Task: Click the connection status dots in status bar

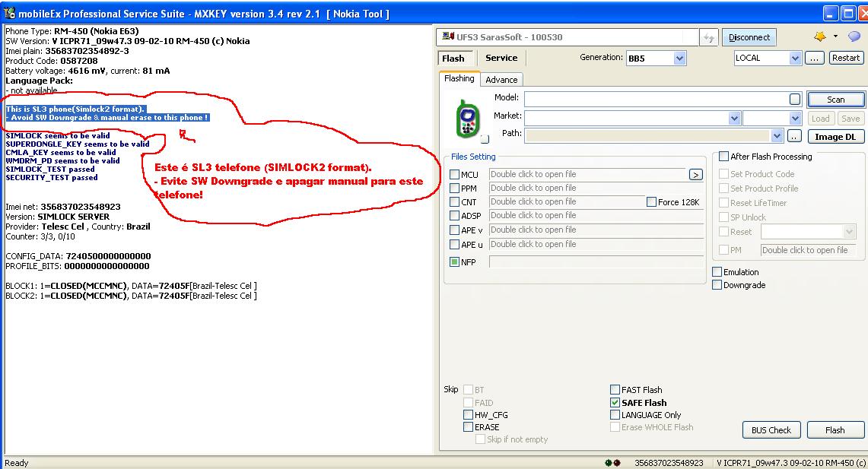Action: (x=613, y=462)
